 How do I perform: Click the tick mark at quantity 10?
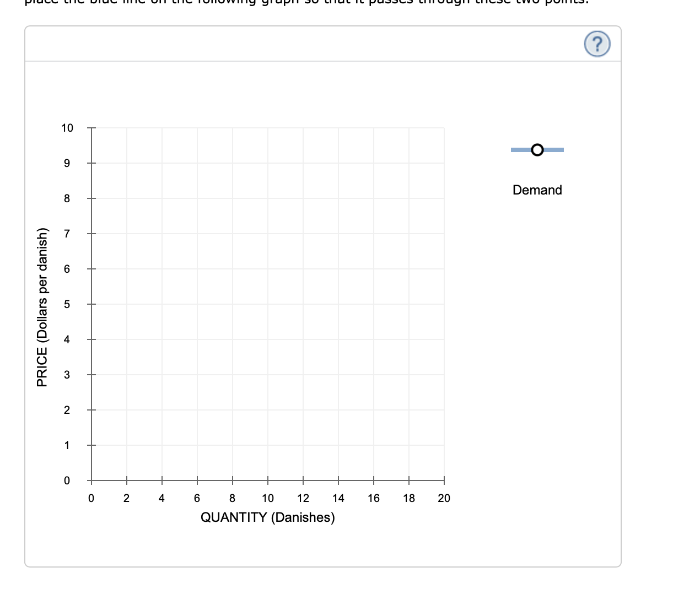click(267, 480)
